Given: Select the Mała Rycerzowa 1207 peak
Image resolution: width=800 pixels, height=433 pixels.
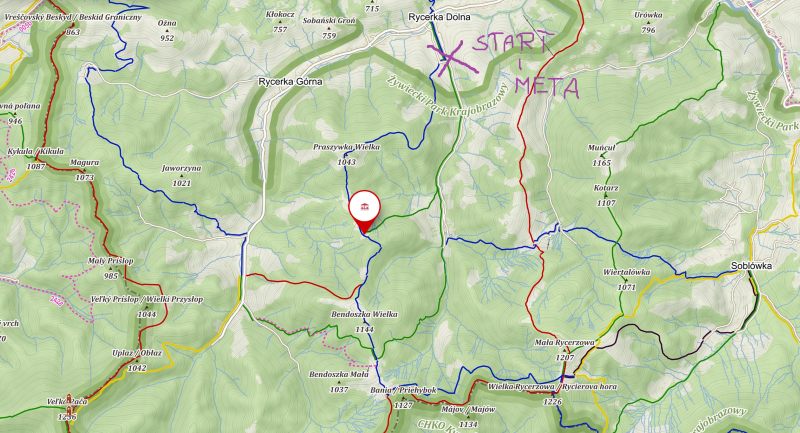Looking at the screenshot, I should pos(564,350).
